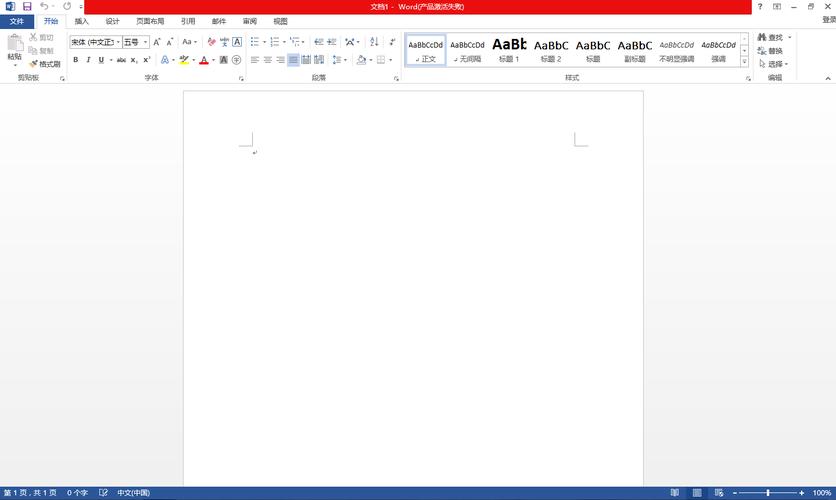Decrease paragraph indent
This screenshot has height=500, width=836.
tap(319, 42)
